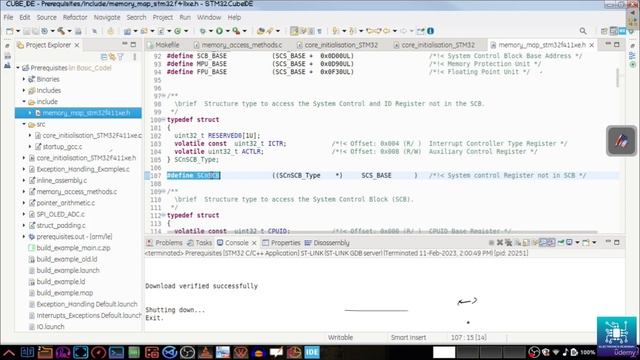This screenshot has width=640, height=360.
Task: Click the blue Information icon in toolbar
Action: pyautogui.click(x=430, y=31)
